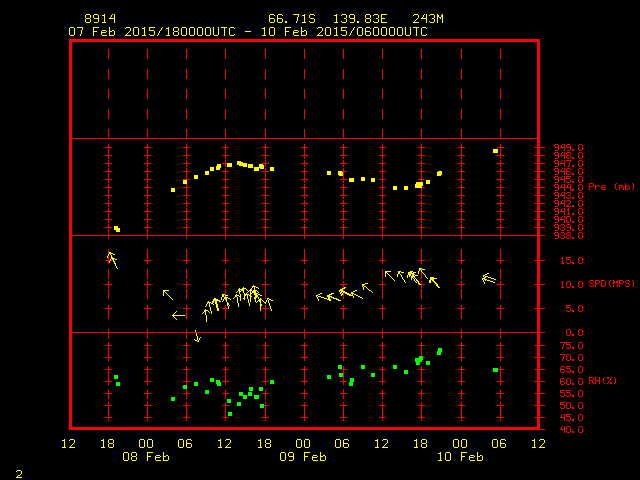This screenshot has height=480, width=640.
Task: Click the 08 Feb date label
Action: tap(146, 457)
